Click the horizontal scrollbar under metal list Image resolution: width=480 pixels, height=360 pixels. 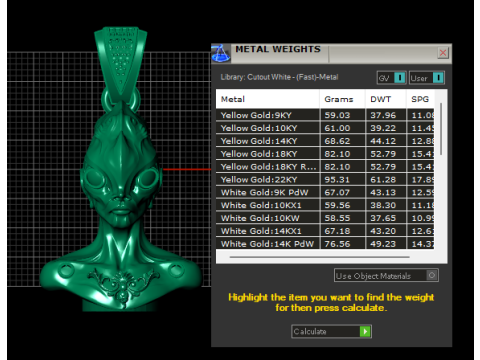[x=319, y=257]
